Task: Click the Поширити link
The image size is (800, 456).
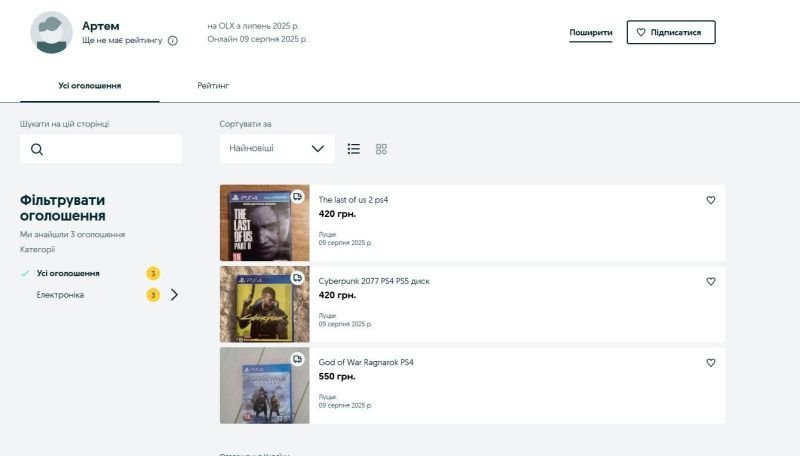Action: tap(591, 32)
